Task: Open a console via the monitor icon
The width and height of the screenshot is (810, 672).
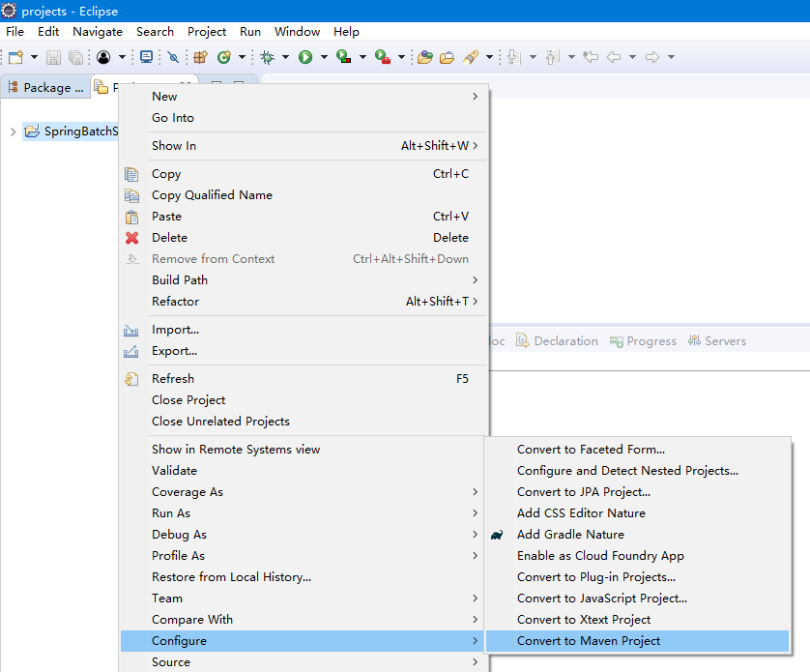Action: [x=147, y=57]
